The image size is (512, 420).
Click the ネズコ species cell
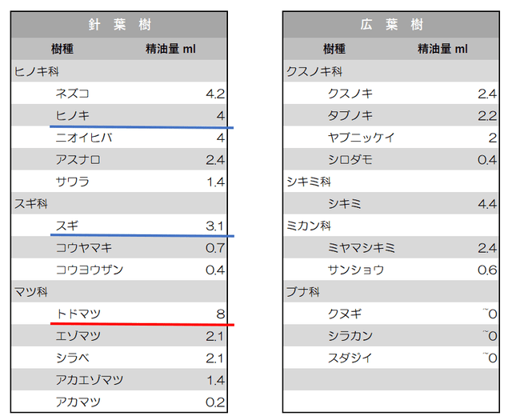pos(73,94)
